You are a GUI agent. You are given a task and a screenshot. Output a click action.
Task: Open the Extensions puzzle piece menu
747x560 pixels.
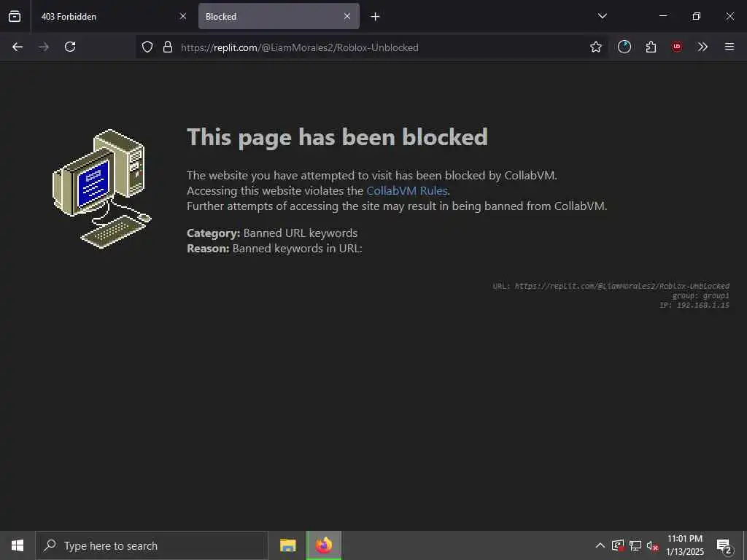651,47
